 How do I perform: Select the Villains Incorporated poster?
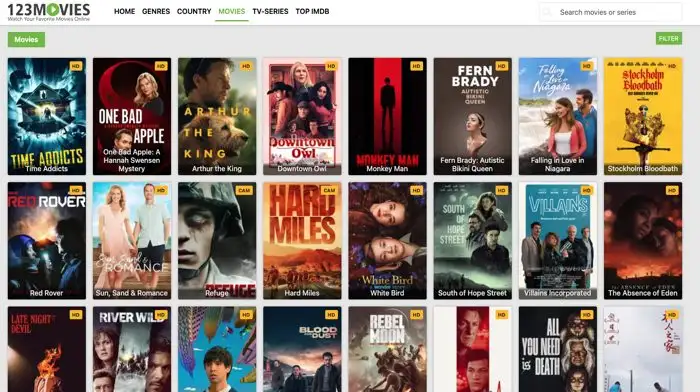coord(558,241)
